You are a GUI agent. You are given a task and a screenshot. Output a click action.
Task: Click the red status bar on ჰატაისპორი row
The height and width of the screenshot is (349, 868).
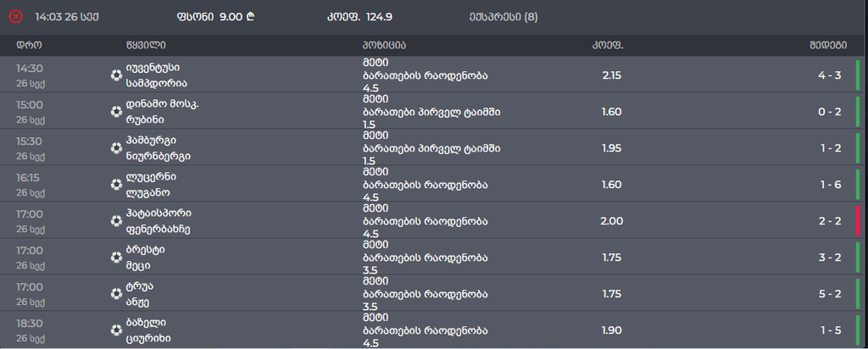pyautogui.click(x=857, y=221)
